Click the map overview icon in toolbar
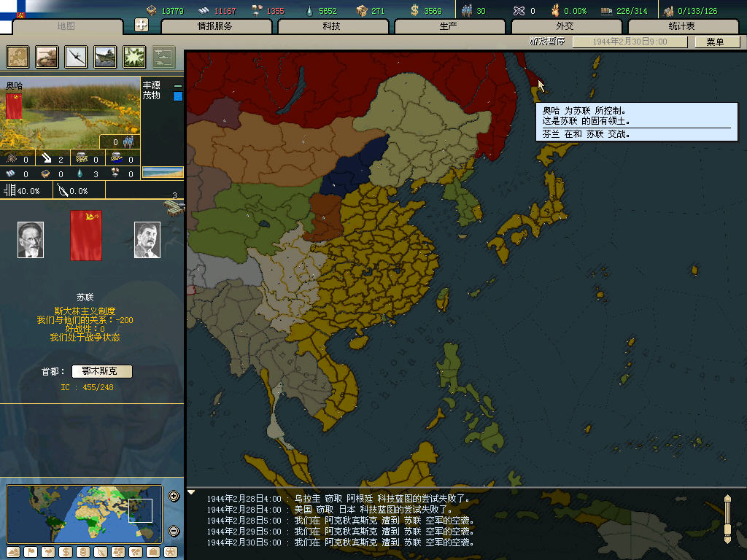The image size is (747, 560). (x=18, y=56)
